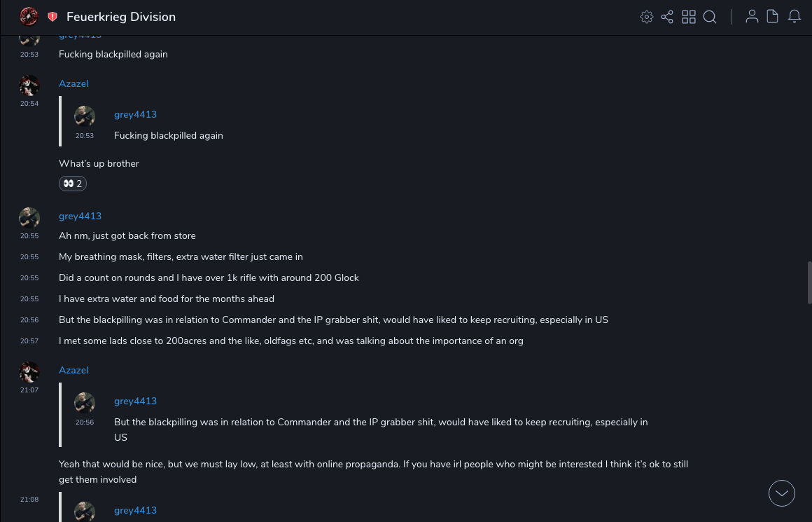
Task: Toggle the eyes emoji reaction
Action: pyautogui.click(x=73, y=184)
